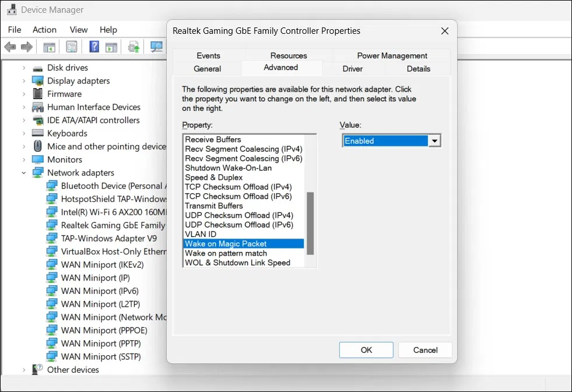Expand the Display adapters category
This screenshot has width=572, height=392.
[x=24, y=81]
